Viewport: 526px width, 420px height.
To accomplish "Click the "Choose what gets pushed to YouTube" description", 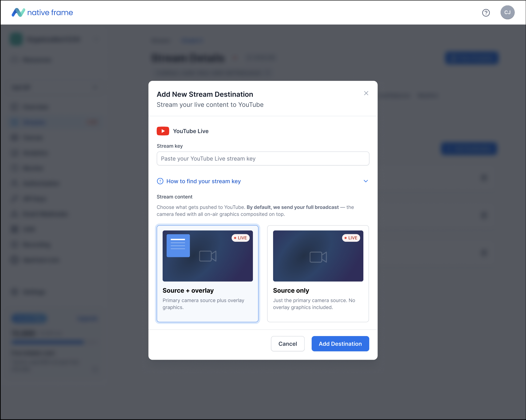I will 255,211.
